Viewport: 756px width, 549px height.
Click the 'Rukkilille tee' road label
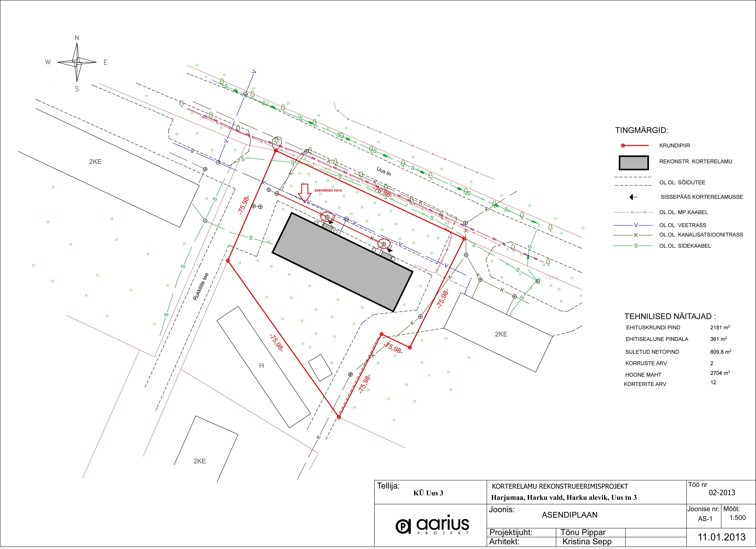201,287
